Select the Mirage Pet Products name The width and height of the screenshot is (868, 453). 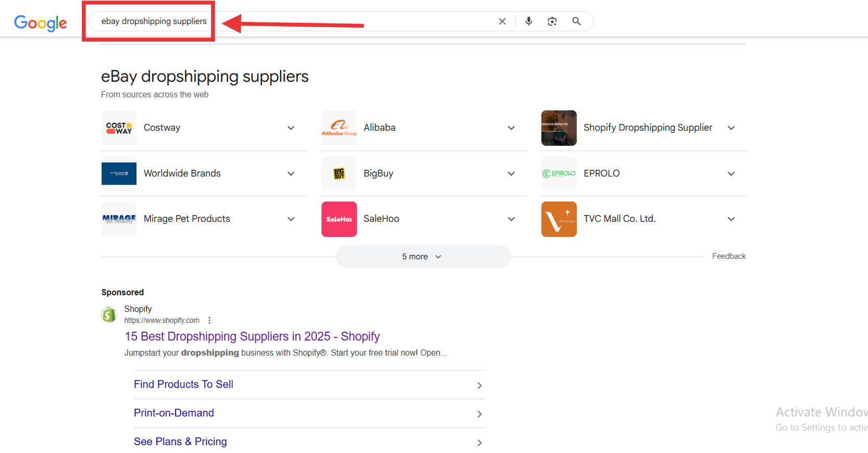coord(187,219)
